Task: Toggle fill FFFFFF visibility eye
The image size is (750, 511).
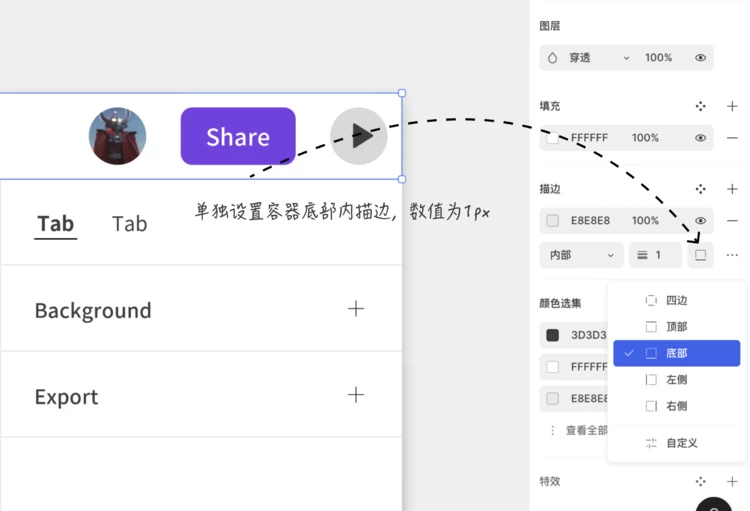Action: 700,138
